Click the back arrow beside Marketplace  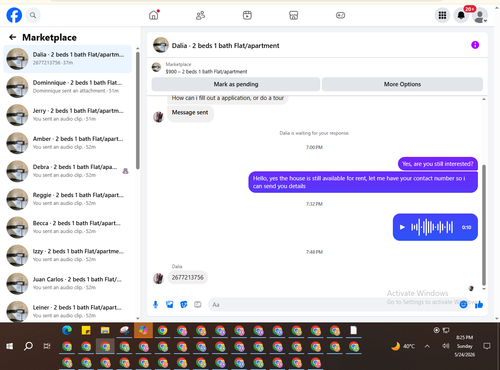point(13,37)
